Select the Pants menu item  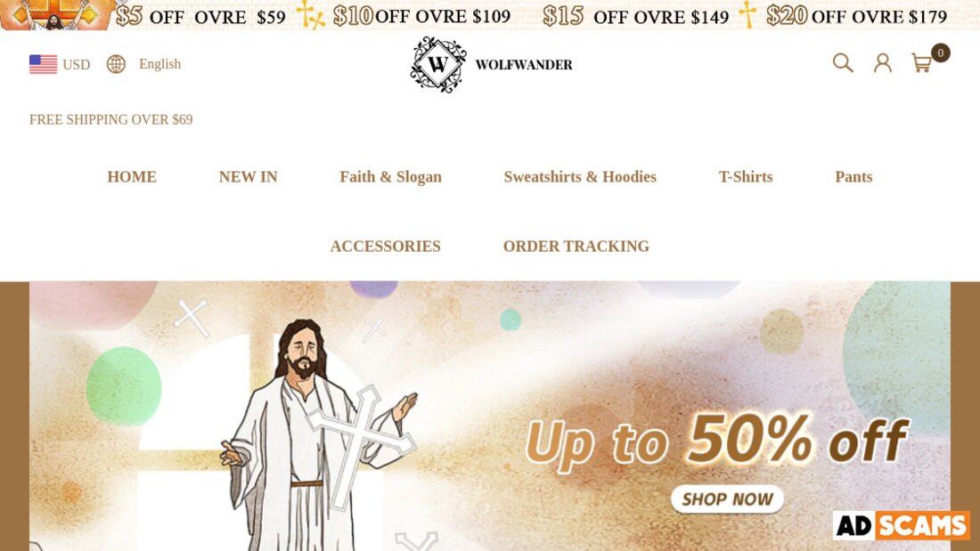(853, 177)
